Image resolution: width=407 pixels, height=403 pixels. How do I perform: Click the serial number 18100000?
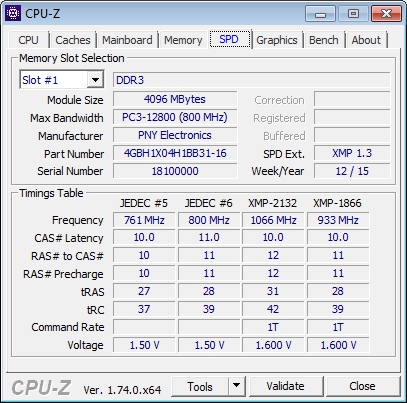(175, 171)
